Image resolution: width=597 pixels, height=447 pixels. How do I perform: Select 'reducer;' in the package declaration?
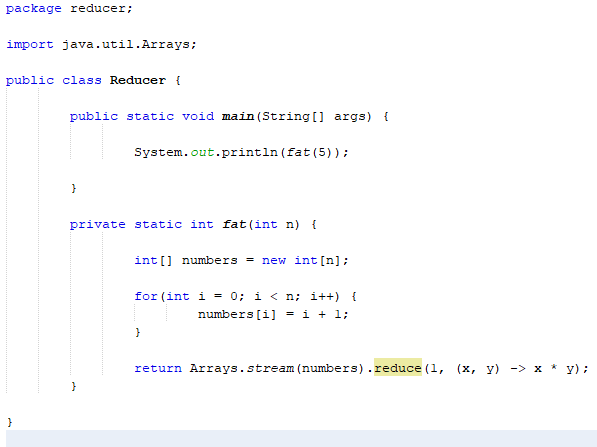[101, 8]
